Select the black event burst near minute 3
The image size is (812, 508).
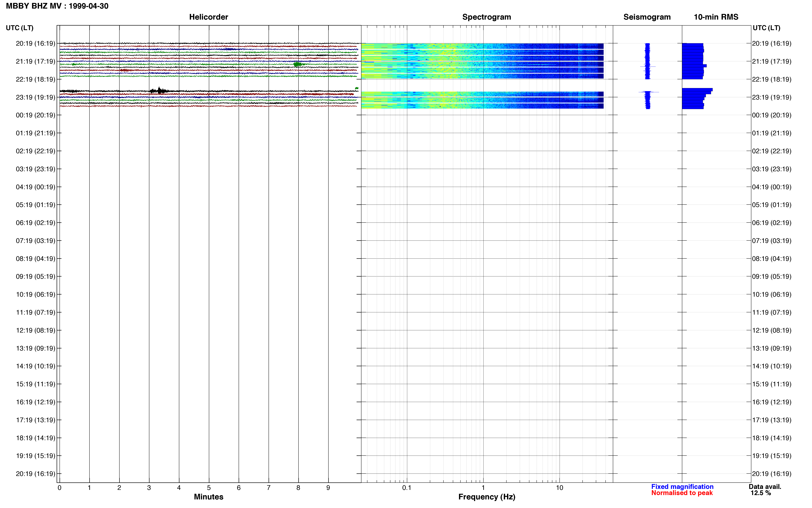coord(160,90)
